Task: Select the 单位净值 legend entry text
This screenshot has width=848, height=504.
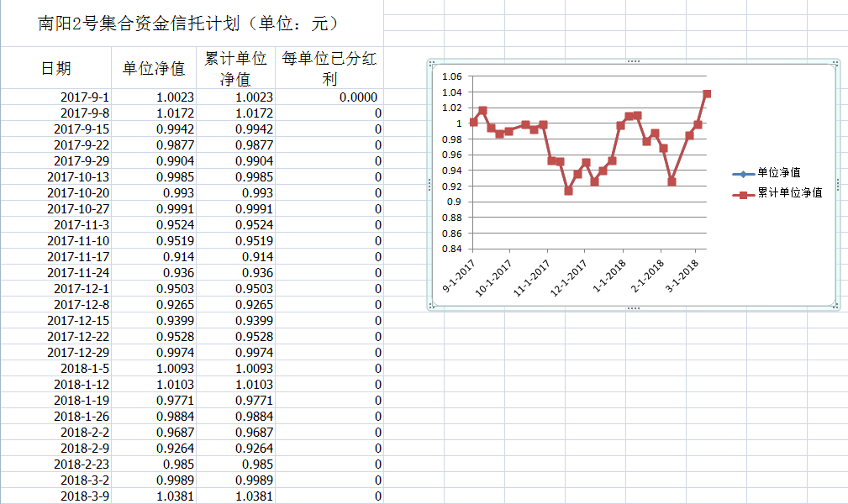Action: pos(778,173)
